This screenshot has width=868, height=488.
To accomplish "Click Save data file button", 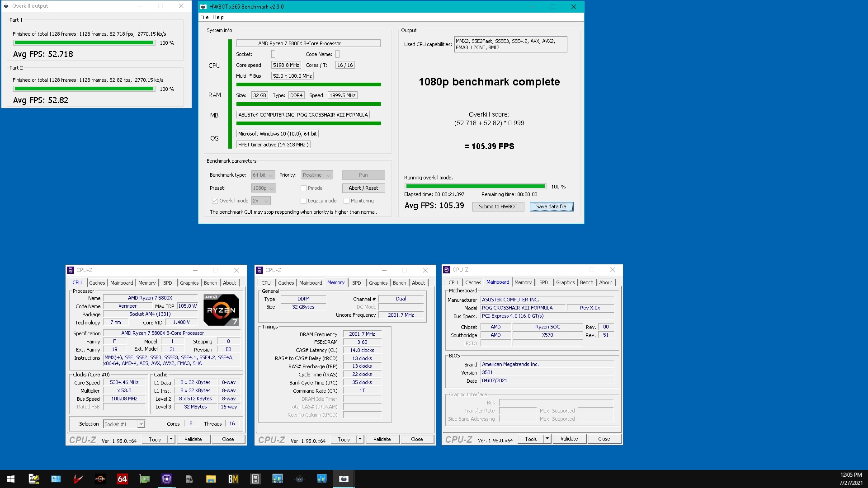I will point(552,207).
